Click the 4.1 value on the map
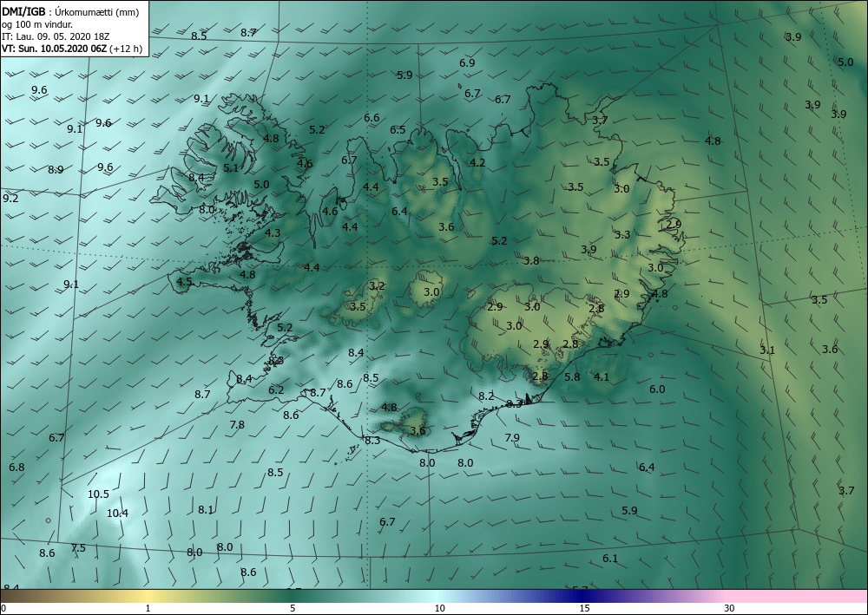This screenshot has height=615, width=868. click(x=602, y=376)
